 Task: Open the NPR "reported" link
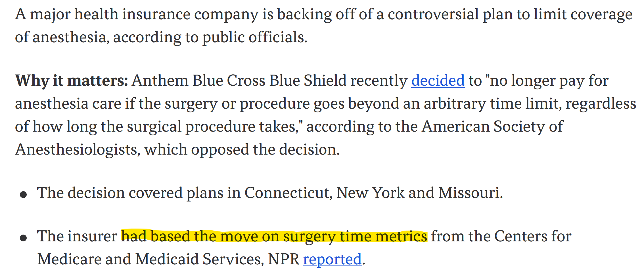pos(332,260)
